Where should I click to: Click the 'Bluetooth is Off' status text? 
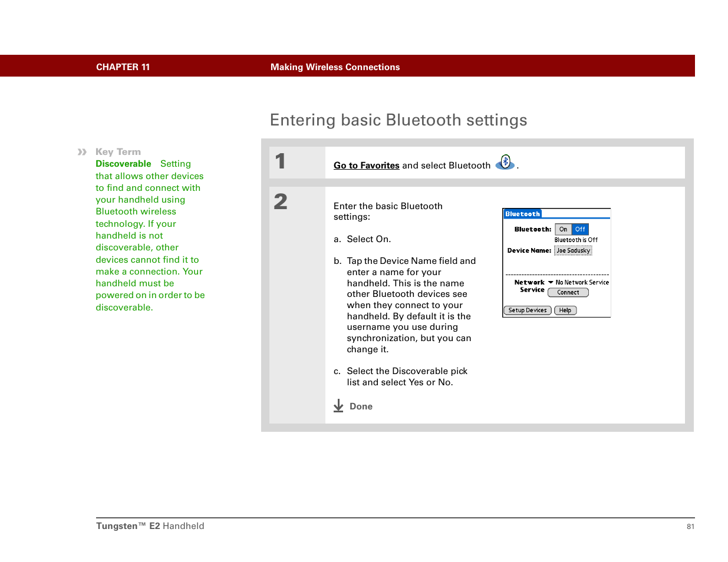click(576, 240)
